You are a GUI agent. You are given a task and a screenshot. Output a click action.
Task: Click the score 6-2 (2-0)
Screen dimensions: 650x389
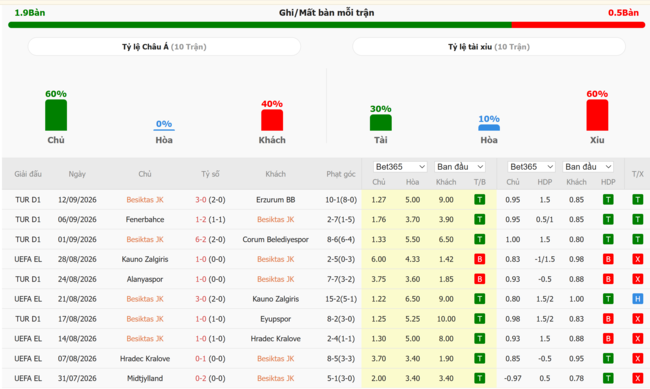[x=210, y=239]
